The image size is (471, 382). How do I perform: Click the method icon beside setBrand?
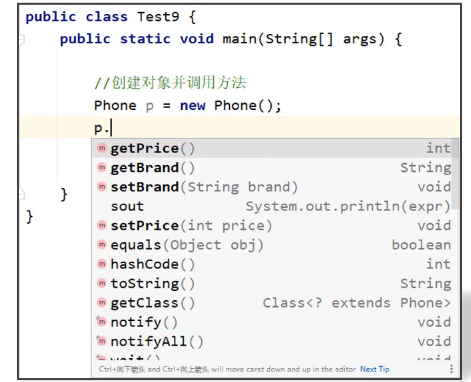(x=102, y=187)
